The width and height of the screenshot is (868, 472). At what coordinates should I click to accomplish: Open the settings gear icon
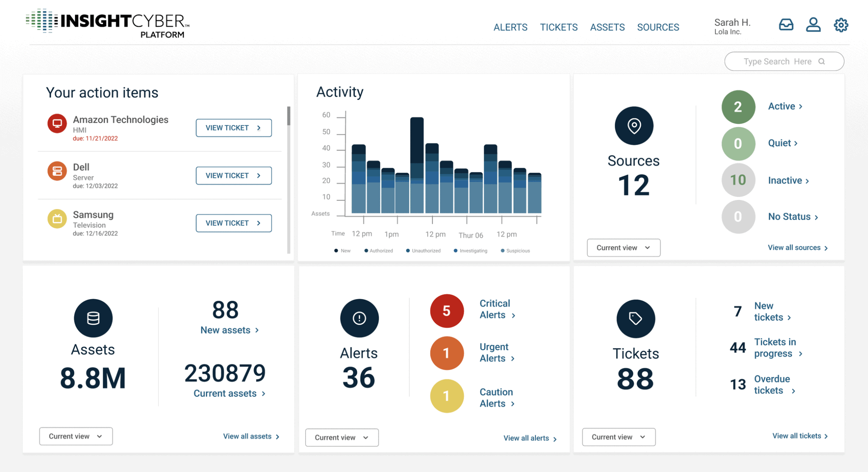click(x=841, y=25)
